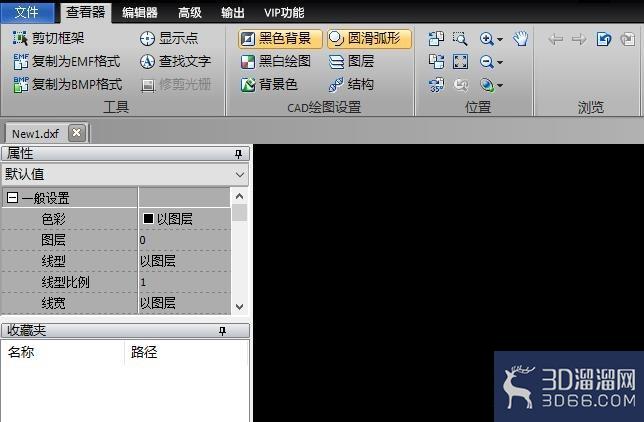Select the zoom window magnifier icon
Image resolution: width=644 pixels, height=422 pixels.
[x=460, y=39]
